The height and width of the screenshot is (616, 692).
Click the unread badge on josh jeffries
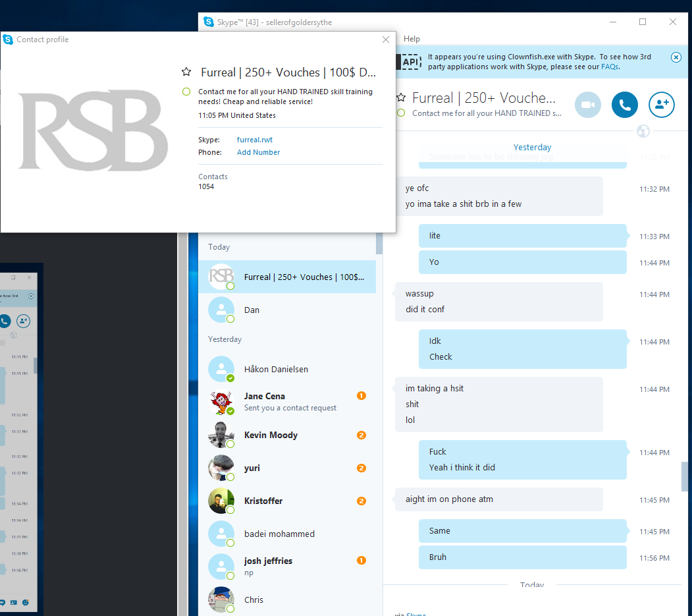click(361, 561)
